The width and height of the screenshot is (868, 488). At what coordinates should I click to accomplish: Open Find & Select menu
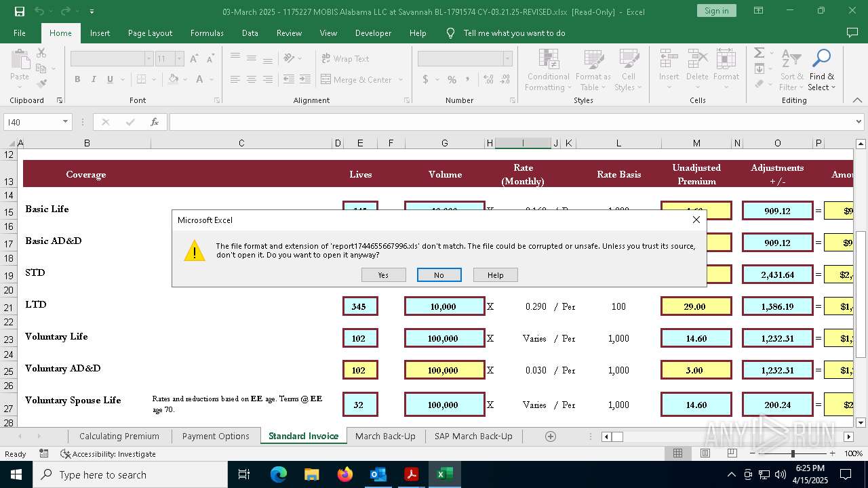pyautogui.click(x=821, y=70)
